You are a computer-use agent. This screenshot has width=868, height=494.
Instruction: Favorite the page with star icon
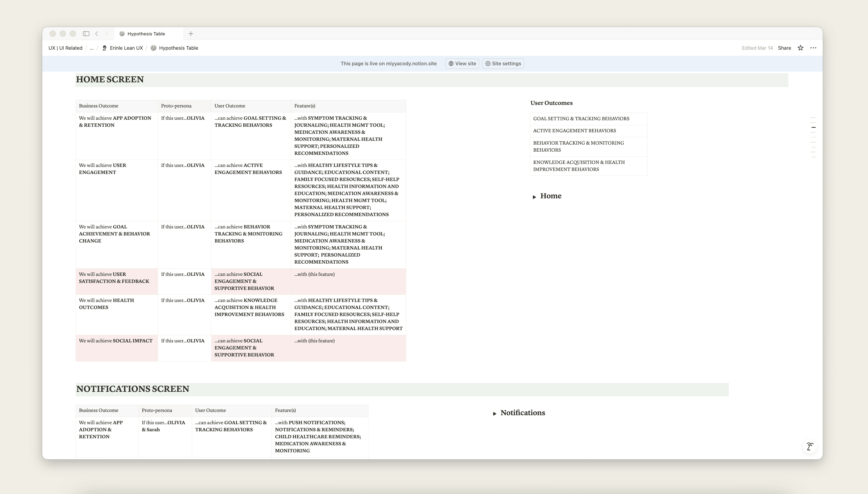(x=800, y=48)
